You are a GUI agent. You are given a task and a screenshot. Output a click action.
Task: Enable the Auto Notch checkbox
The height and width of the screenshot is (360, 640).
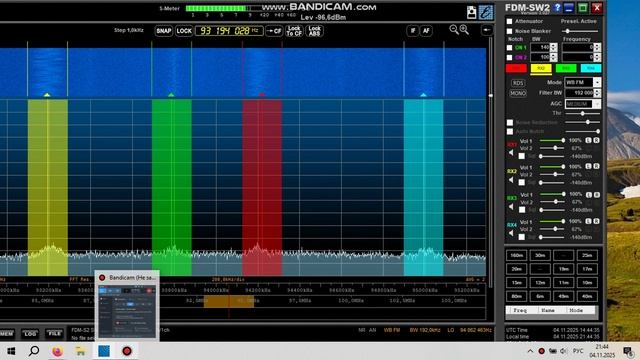coord(510,131)
